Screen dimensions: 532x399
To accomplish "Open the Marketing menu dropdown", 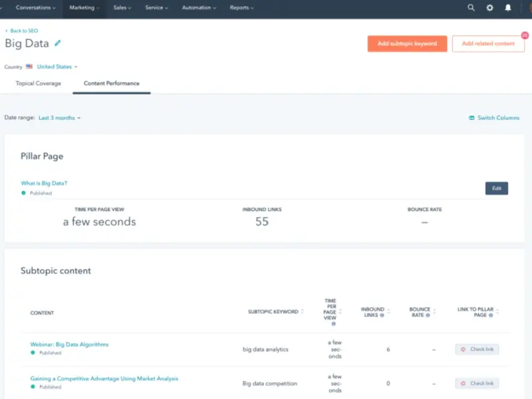I will [x=84, y=8].
